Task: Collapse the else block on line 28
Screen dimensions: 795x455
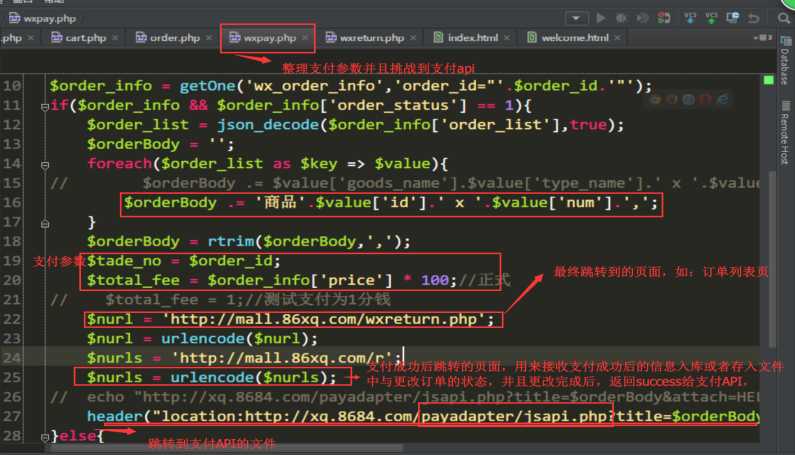Action: click(45, 437)
